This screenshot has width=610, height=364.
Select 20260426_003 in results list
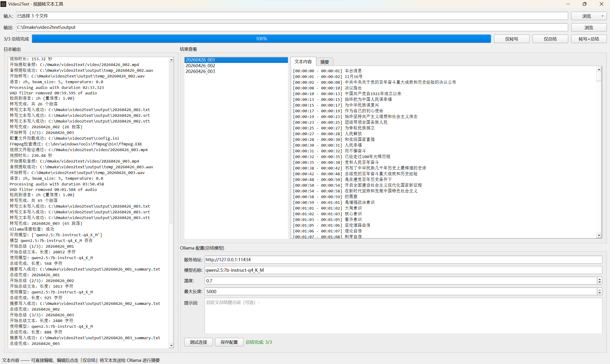click(x=200, y=71)
